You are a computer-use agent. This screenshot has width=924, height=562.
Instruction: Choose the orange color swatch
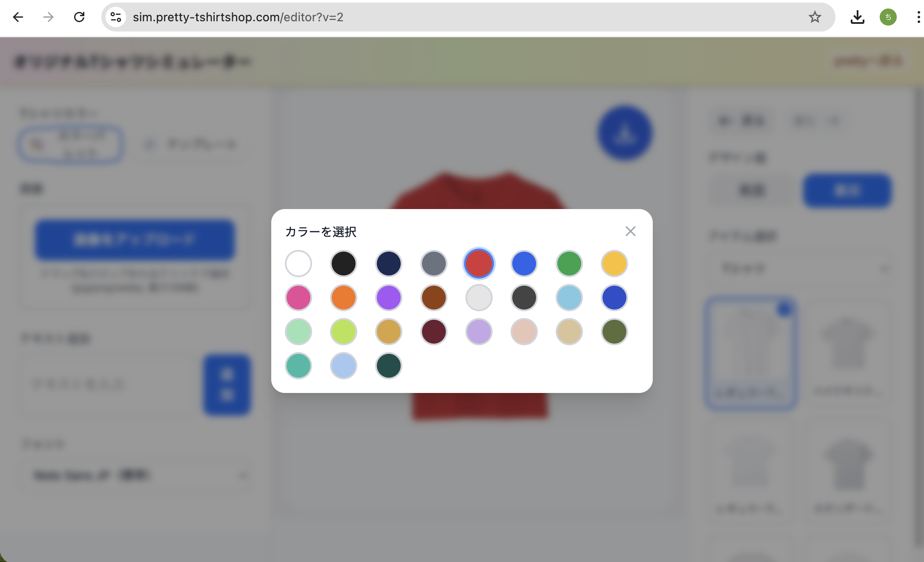point(344,298)
